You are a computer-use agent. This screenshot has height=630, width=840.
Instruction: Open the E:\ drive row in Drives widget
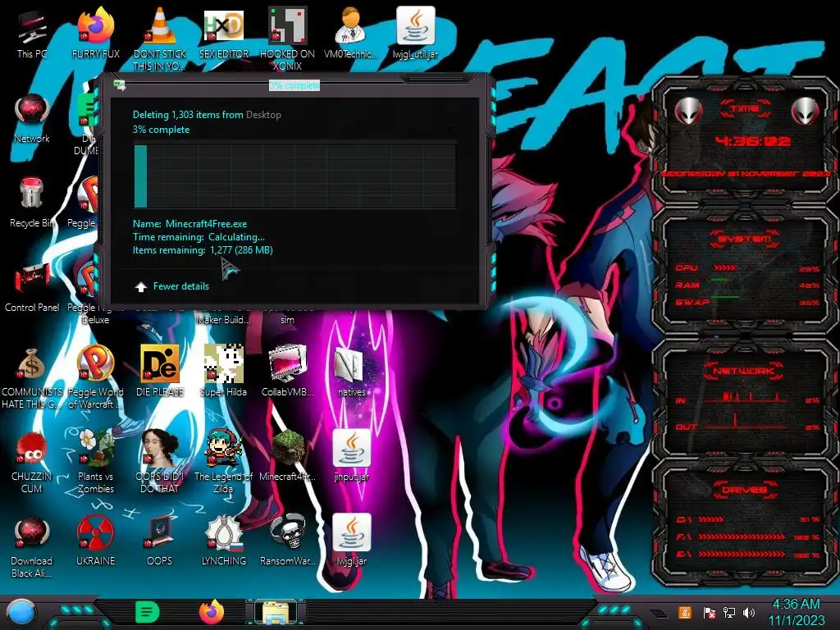point(748,555)
